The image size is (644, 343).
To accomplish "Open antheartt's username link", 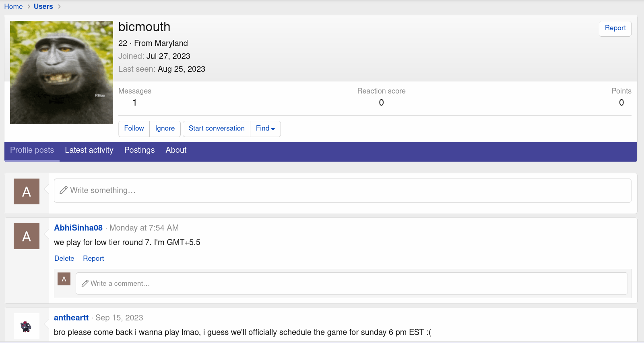I will [71, 318].
